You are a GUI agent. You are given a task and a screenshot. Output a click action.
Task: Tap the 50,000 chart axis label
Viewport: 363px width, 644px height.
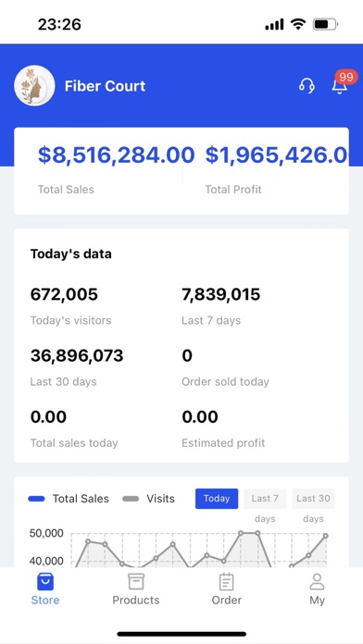coord(46,534)
